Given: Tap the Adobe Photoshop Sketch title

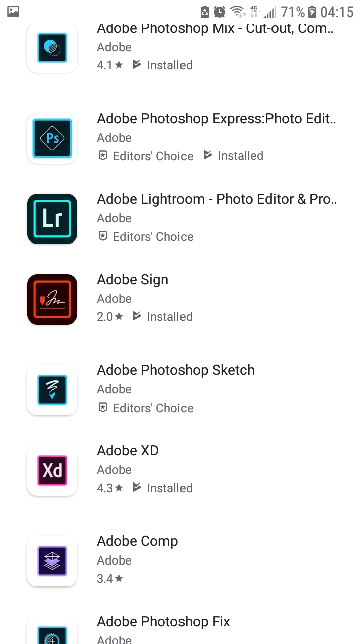Looking at the screenshot, I should pyautogui.click(x=175, y=370).
